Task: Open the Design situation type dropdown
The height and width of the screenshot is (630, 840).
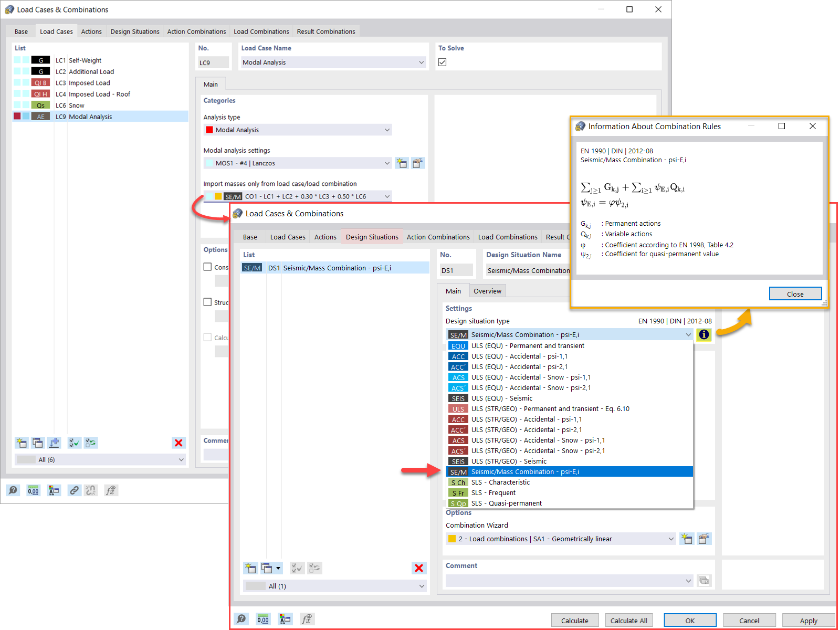Action: pyautogui.click(x=688, y=334)
